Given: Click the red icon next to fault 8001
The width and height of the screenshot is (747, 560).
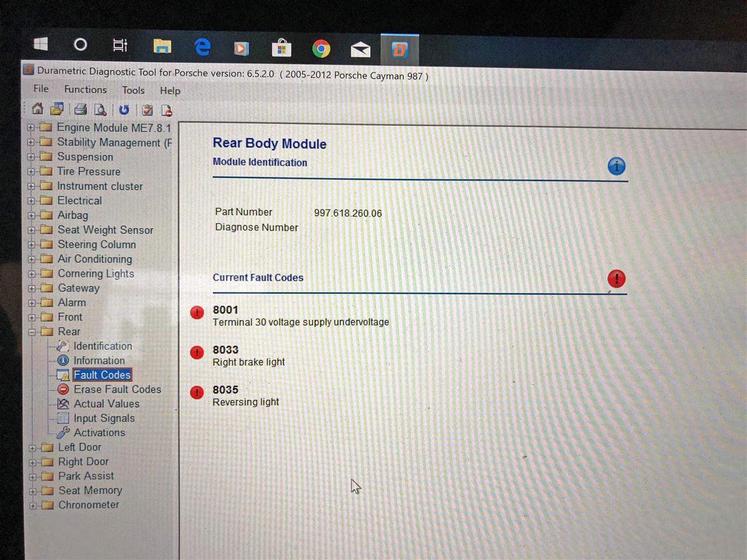Looking at the screenshot, I should 197,313.
